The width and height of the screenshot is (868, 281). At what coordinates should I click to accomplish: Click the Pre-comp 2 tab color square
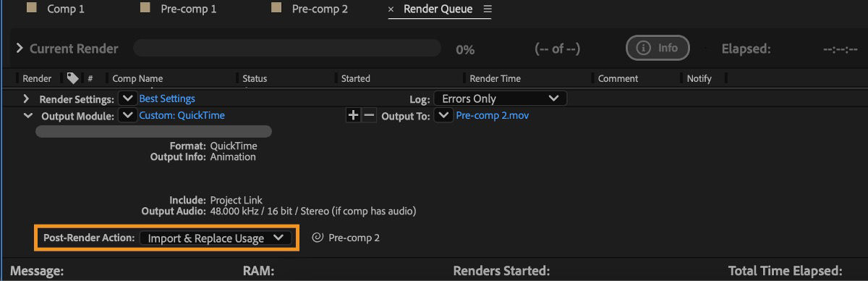(276, 9)
